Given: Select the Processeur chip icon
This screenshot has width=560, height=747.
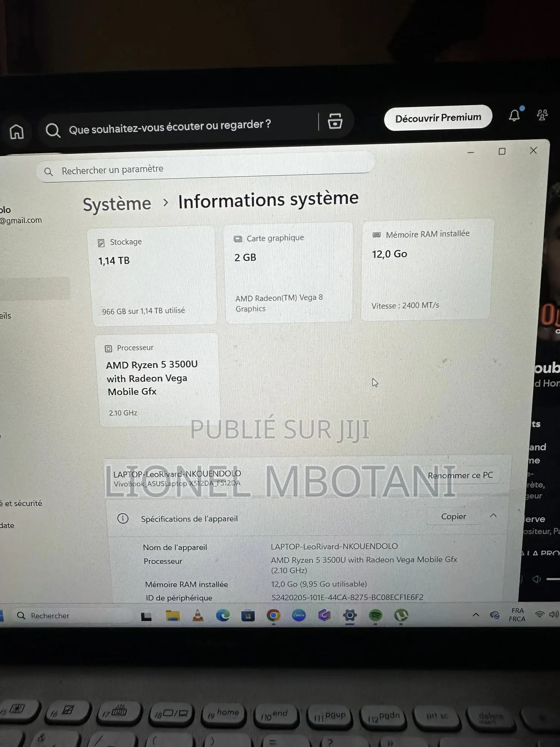Looking at the screenshot, I should 108,348.
